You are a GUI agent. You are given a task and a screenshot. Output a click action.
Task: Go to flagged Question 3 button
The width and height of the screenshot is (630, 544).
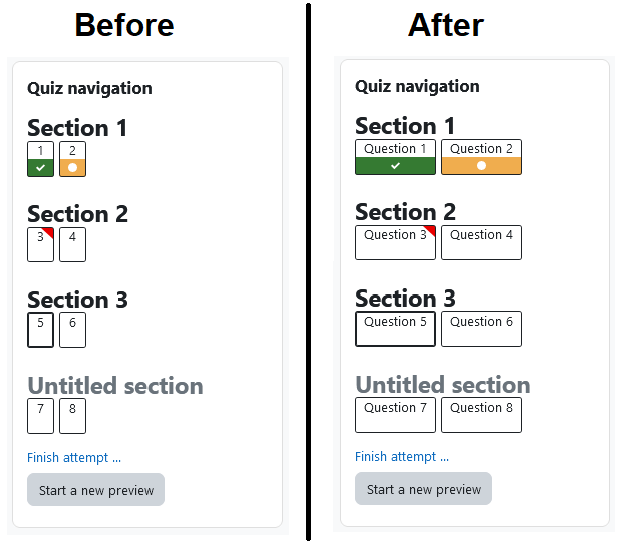click(x=395, y=243)
